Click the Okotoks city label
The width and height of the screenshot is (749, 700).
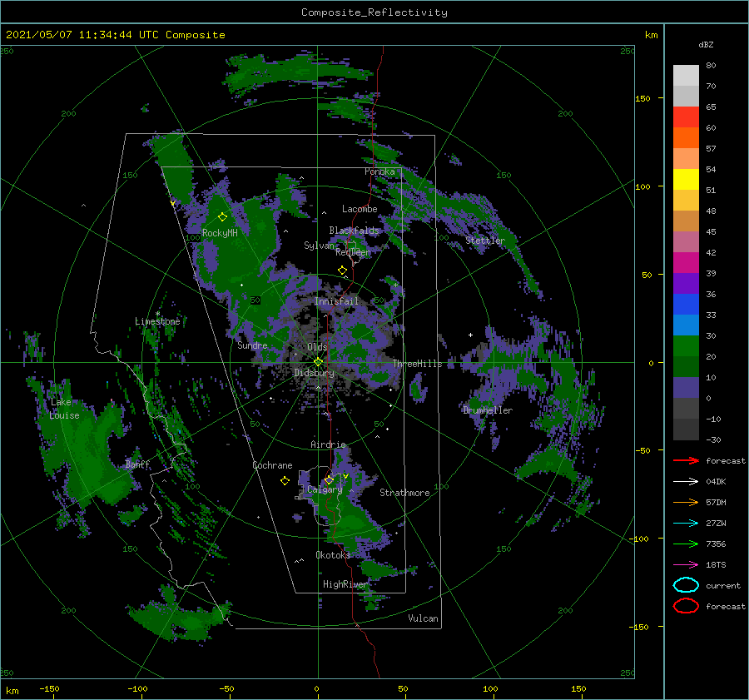333,554
